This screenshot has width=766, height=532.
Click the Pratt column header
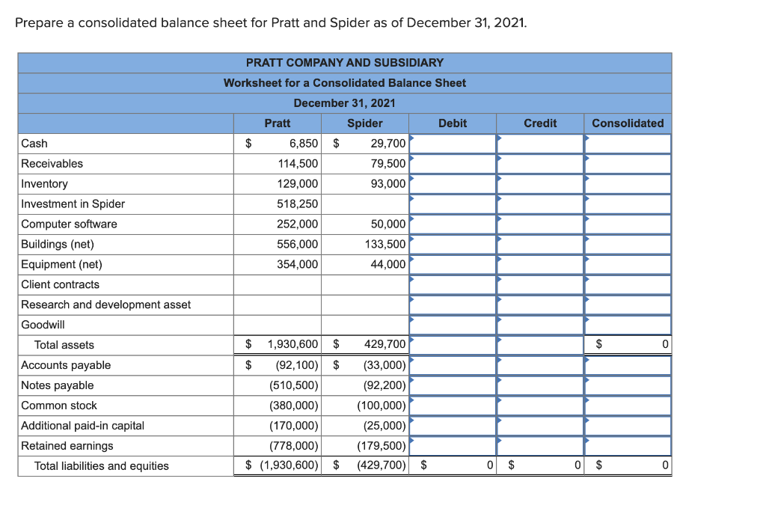[x=277, y=123]
